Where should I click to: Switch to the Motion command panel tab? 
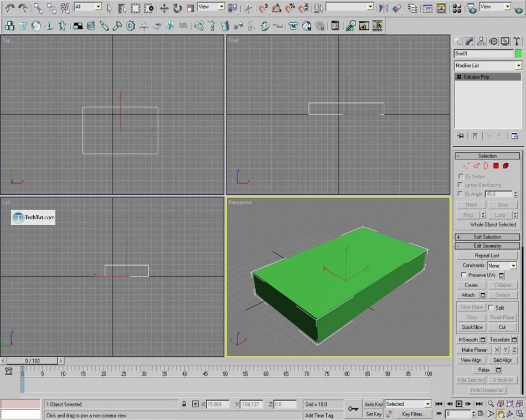tap(493, 42)
